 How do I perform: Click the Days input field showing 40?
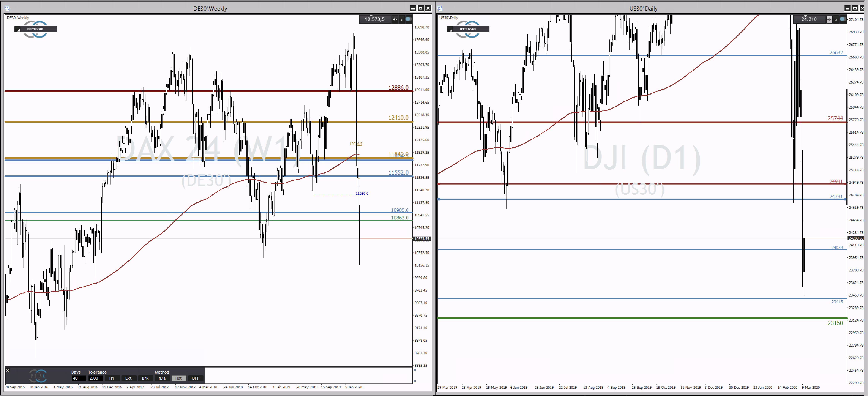tap(79, 378)
